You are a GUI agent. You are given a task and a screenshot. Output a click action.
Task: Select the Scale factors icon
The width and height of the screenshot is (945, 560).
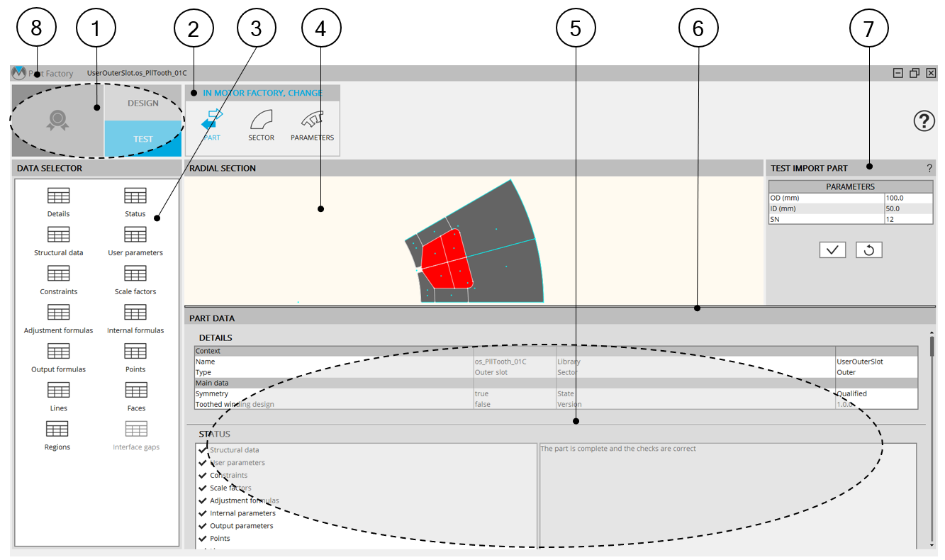tap(135, 274)
